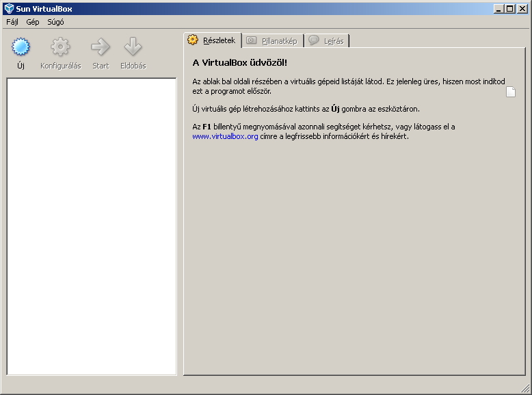Screen dimensions: 532x395
Task: Close the Sun VirtualBox window
Action: click(522, 9)
